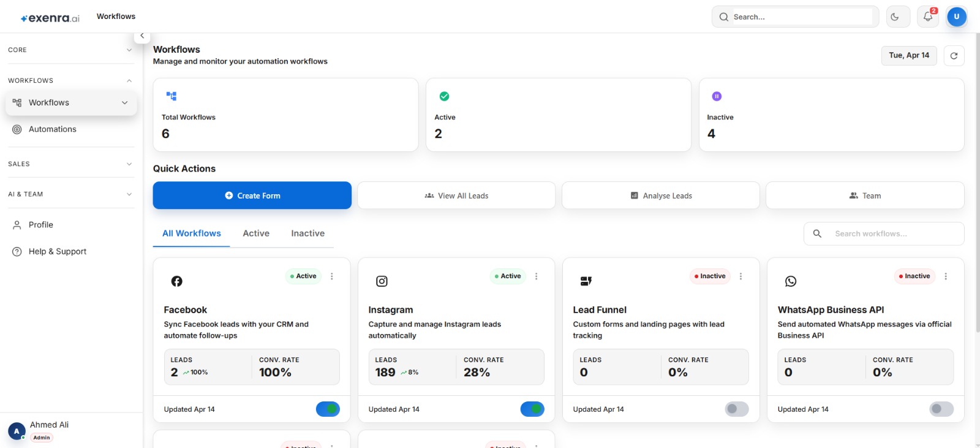Switch to All Workflows tab
The height and width of the screenshot is (448, 980).
click(x=192, y=233)
